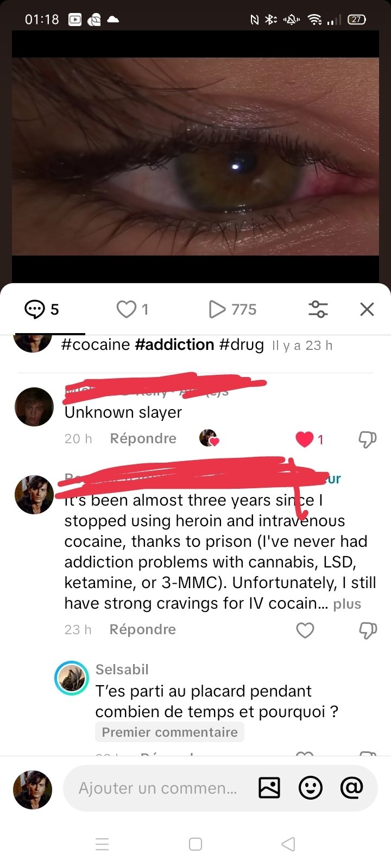Open the 775 plays tab
Screen dimensions: 391x868
(x=232, y=309)
